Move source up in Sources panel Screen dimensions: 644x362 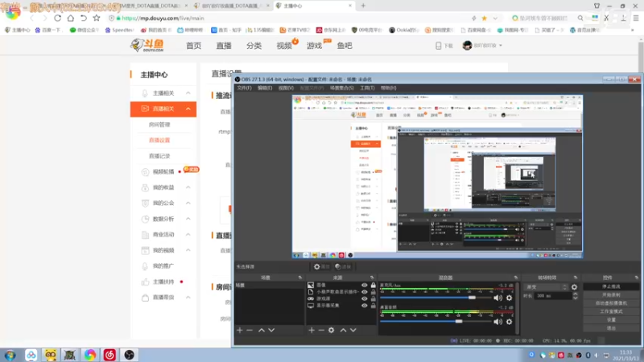pos(343,330)
